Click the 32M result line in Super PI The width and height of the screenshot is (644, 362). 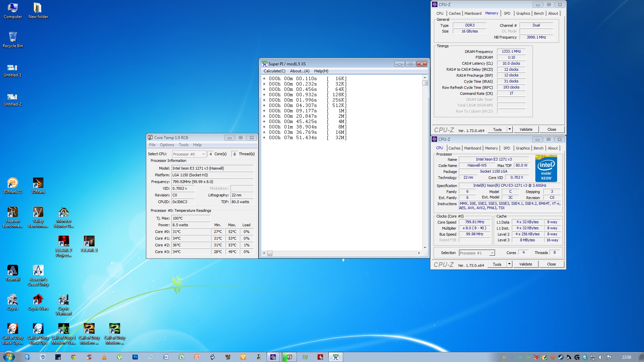click(x=305, y=138)
